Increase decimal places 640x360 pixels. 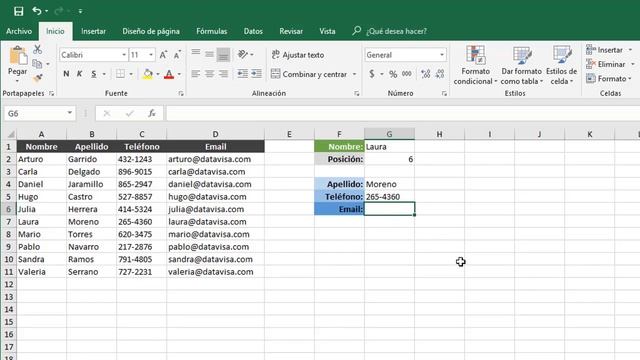[425, 74]
